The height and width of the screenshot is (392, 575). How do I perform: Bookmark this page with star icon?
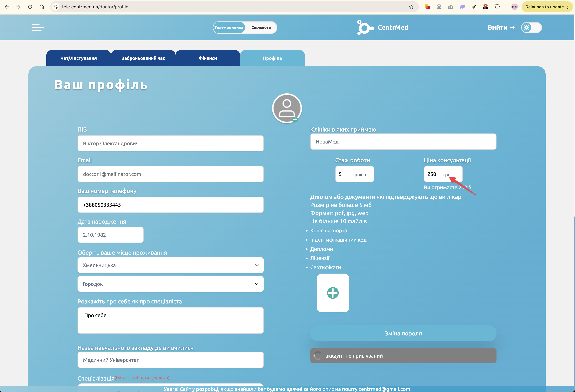pos(411,7)
